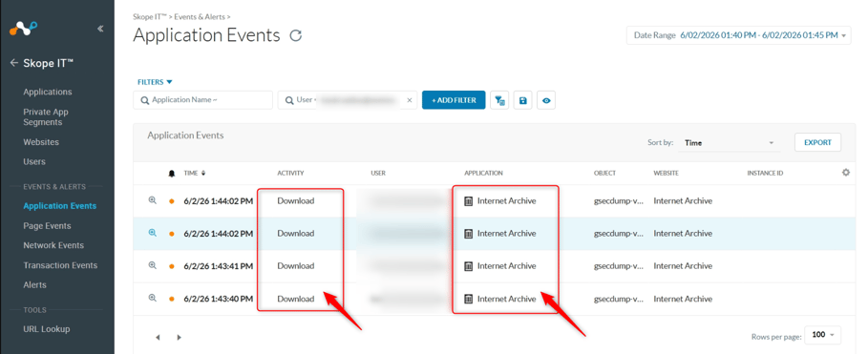Click Internet Archive website in 1:43:41 row
868x354 pixels.
tap(683, 266)
